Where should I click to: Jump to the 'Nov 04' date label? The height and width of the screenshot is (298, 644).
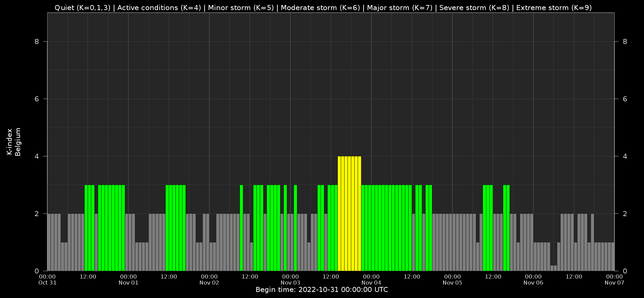tap(371, 283)
